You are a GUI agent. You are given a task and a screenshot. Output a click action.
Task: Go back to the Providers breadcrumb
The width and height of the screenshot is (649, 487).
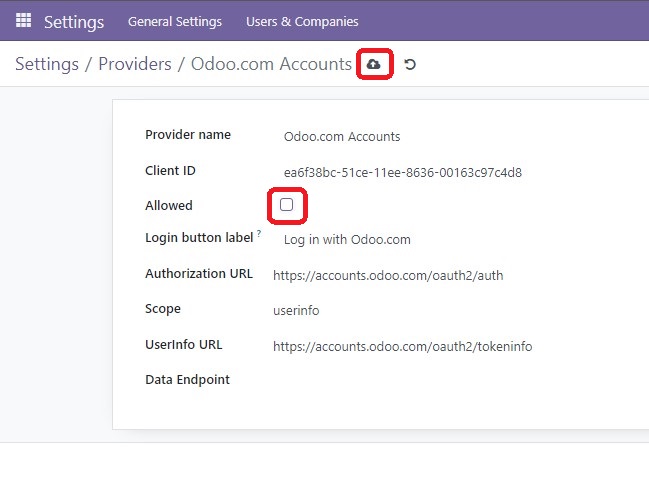click(x=135, y=64)
